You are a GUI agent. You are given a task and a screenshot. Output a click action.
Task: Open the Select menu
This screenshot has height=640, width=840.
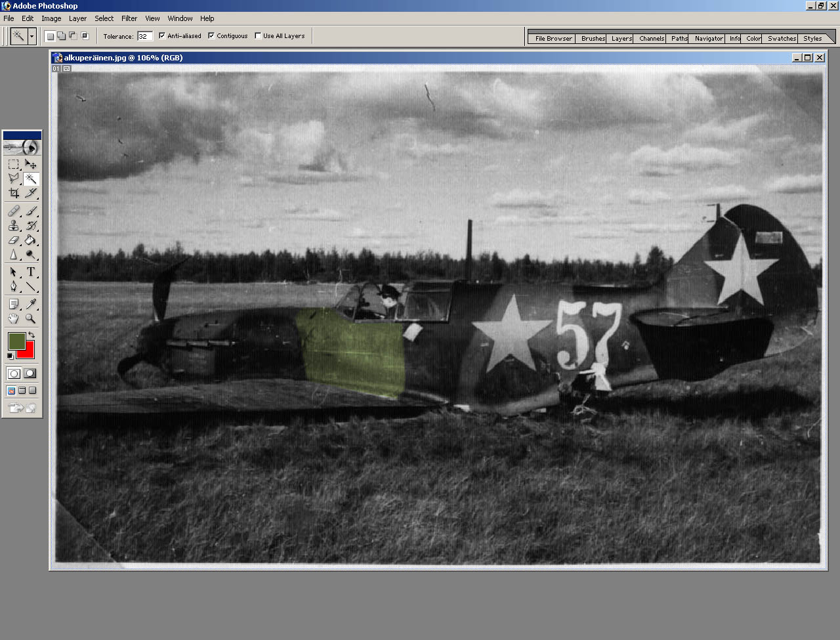(104, 18)
